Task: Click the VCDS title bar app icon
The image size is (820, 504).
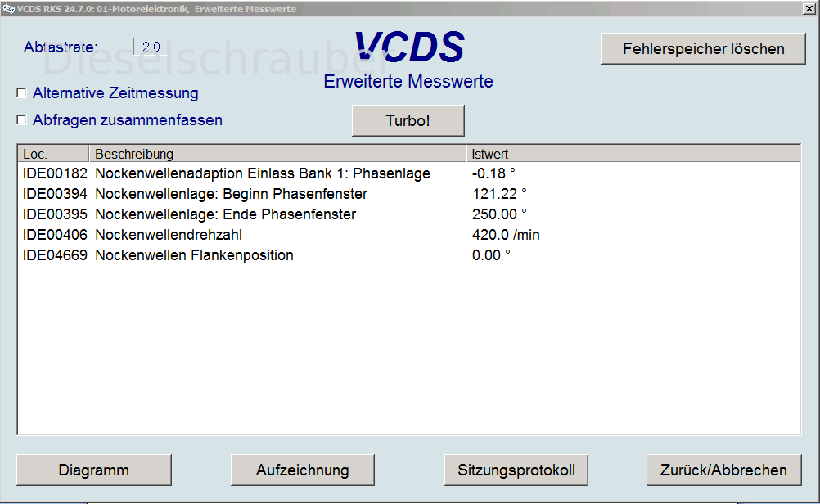Action: (8, 8)
